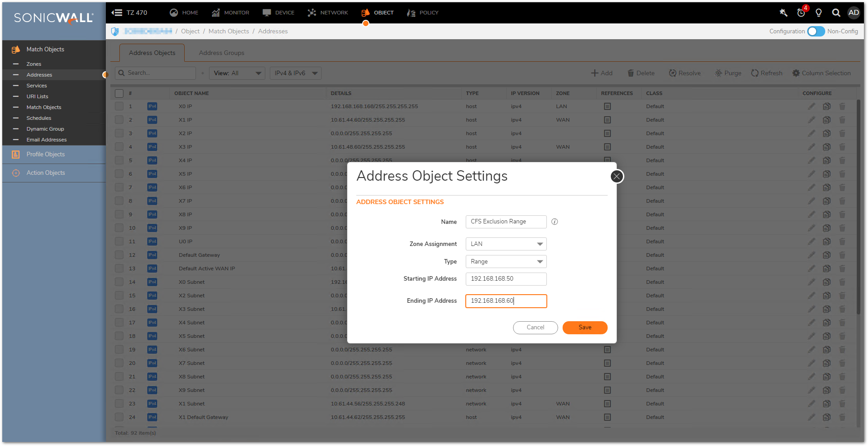Screen dimensions: 868x446
Task: Focus the Search input field
Action: pos(155,73)
